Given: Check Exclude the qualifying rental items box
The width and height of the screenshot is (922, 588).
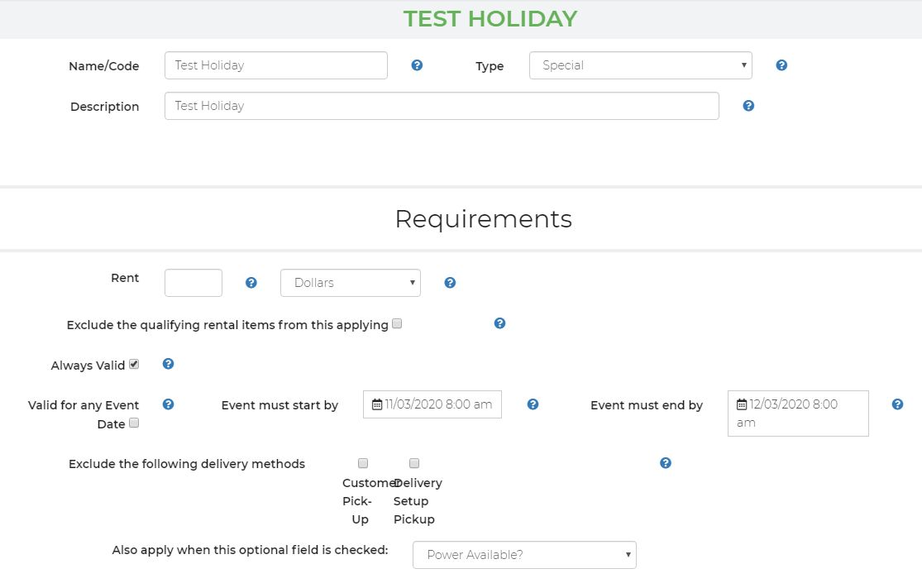Looking at the screenshot, I should [397, 324].
